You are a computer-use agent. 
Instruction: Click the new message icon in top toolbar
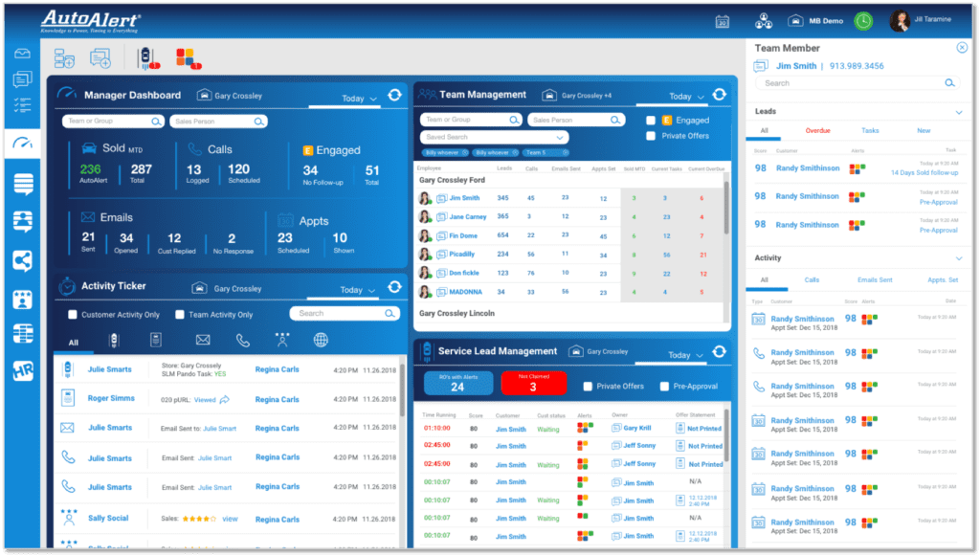(100, 58)
